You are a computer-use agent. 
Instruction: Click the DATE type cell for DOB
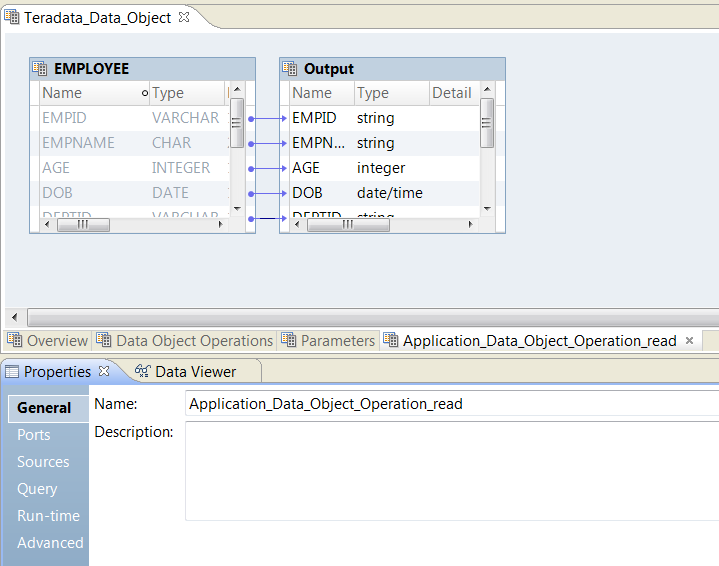(x=170, y=192)
